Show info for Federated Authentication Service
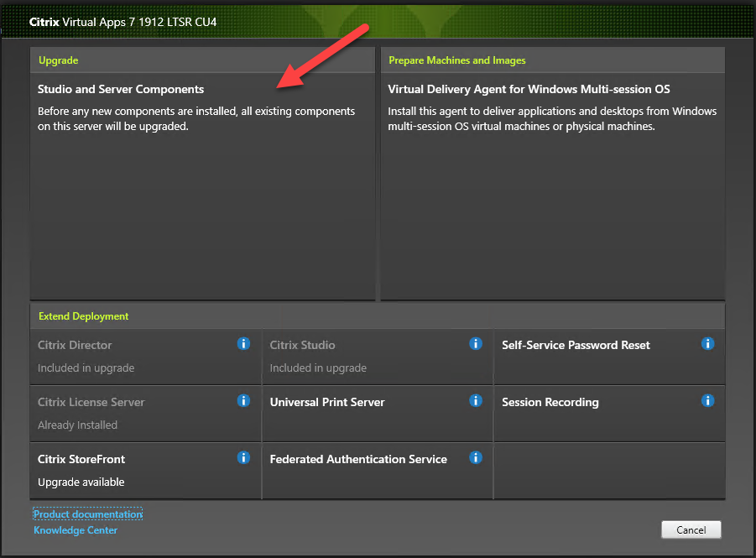 click(476, 457)
